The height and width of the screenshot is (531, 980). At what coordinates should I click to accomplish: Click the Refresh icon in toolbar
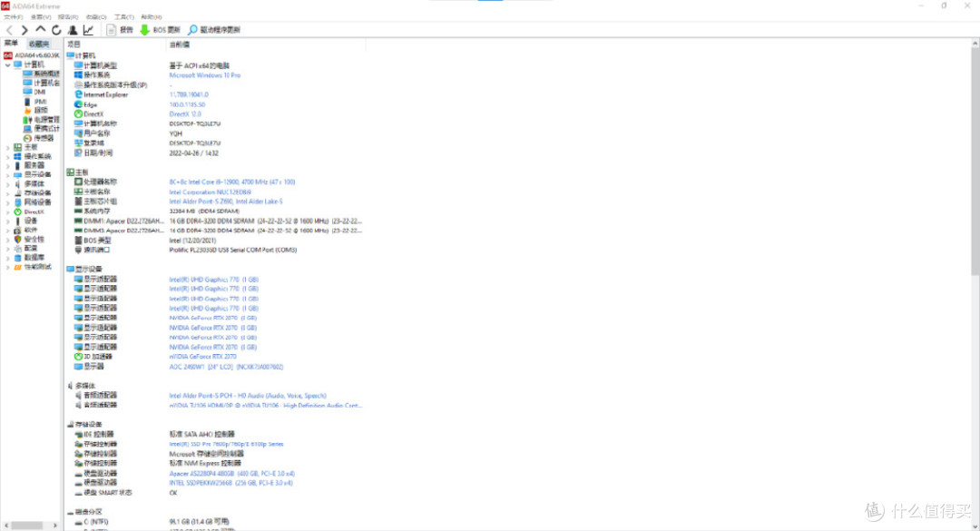(x=55, y=30)
